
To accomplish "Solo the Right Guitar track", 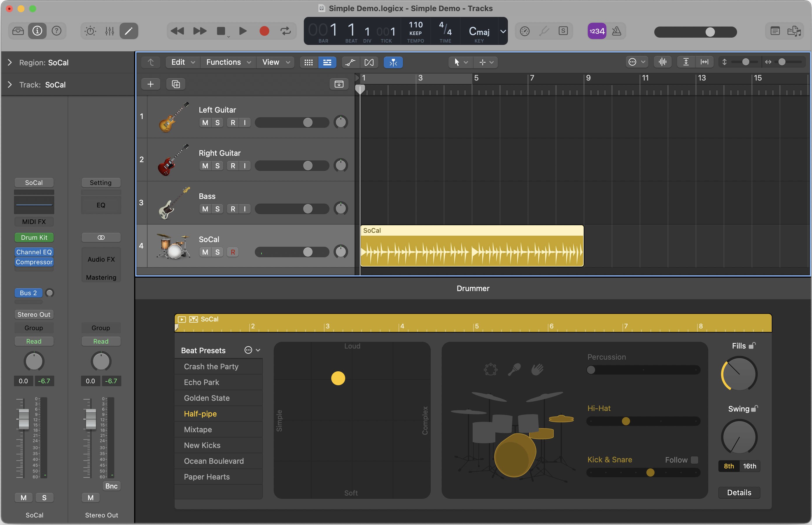I will [x=218, y=166].
